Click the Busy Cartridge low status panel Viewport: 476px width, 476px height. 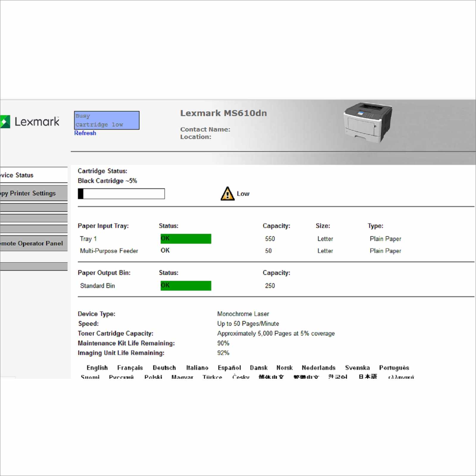click(x=107, y=120)
